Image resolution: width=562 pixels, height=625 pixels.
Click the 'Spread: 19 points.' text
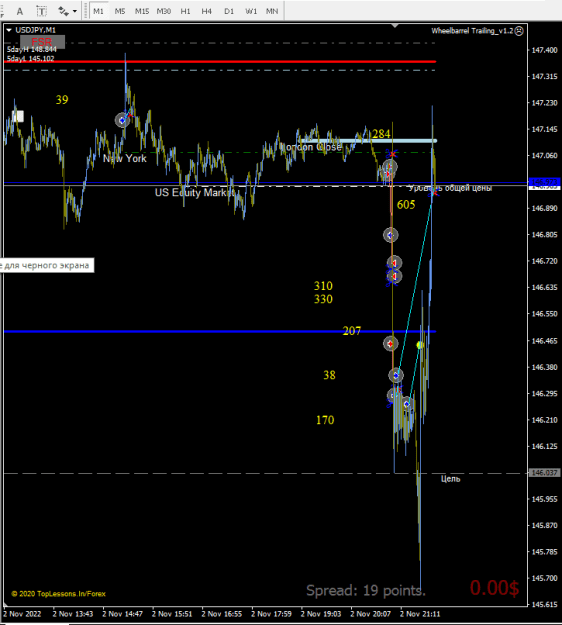point(365,590)
